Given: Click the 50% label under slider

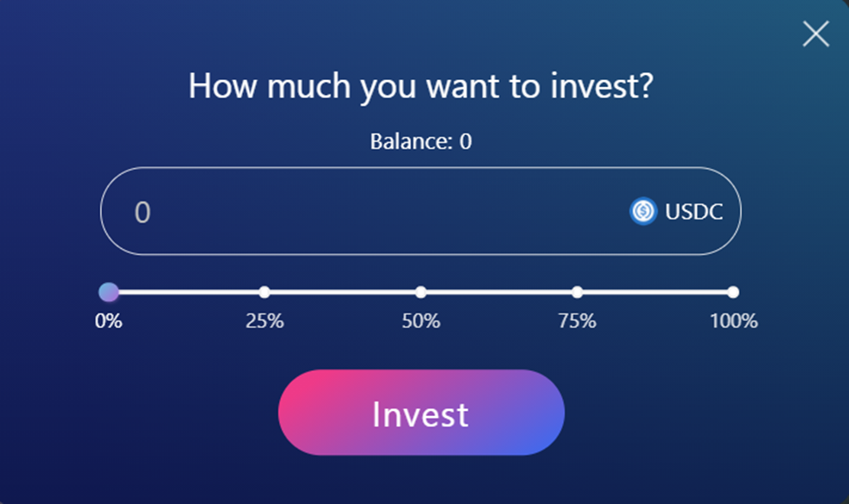Looking at the screenshot, I should pyautogui.click(x=421, y=321).
